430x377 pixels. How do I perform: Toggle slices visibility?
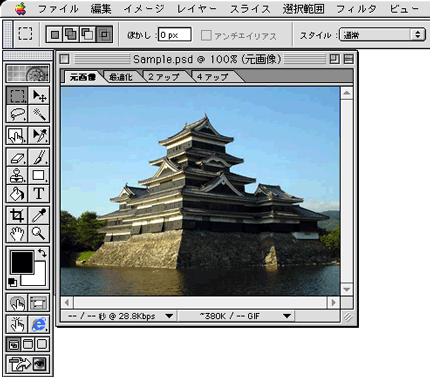point(39,303)
